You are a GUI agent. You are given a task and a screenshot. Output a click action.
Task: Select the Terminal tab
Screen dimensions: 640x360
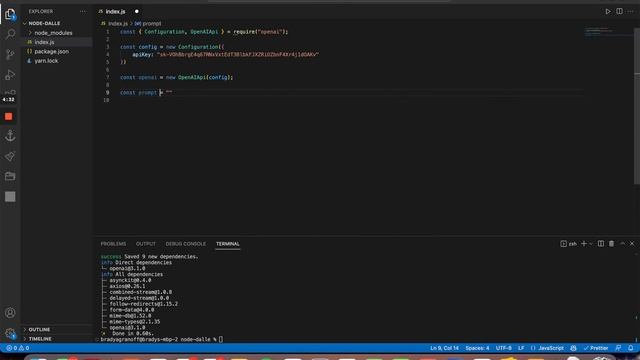click(228, 244)
